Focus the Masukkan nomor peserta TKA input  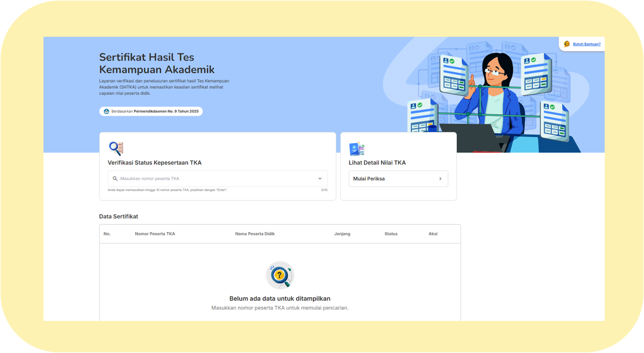217,179
